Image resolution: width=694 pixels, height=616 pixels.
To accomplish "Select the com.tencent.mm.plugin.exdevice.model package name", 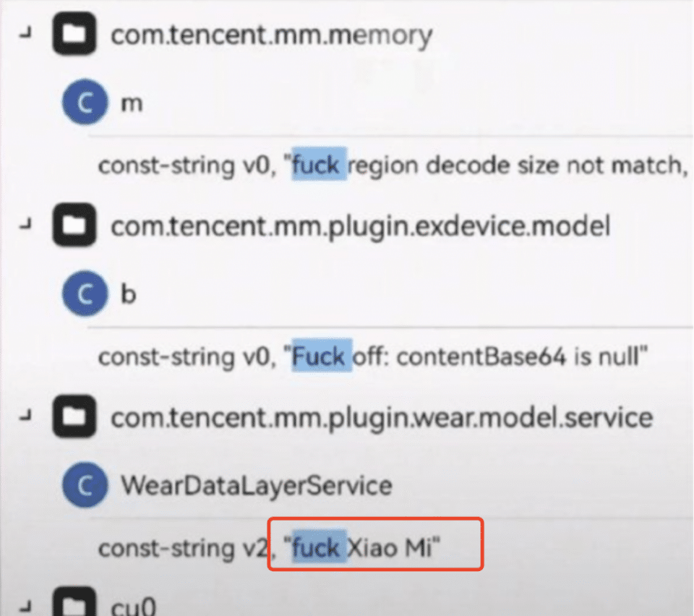I will point(360,227).
